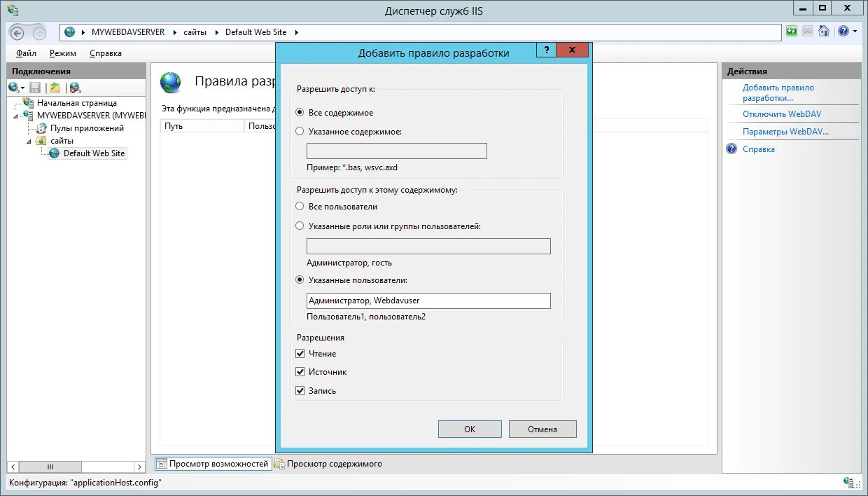Open the breadcrumb arrow before MYWEBDAVSERVER
The height and width of the screenshot is (496, 868).
84,32
